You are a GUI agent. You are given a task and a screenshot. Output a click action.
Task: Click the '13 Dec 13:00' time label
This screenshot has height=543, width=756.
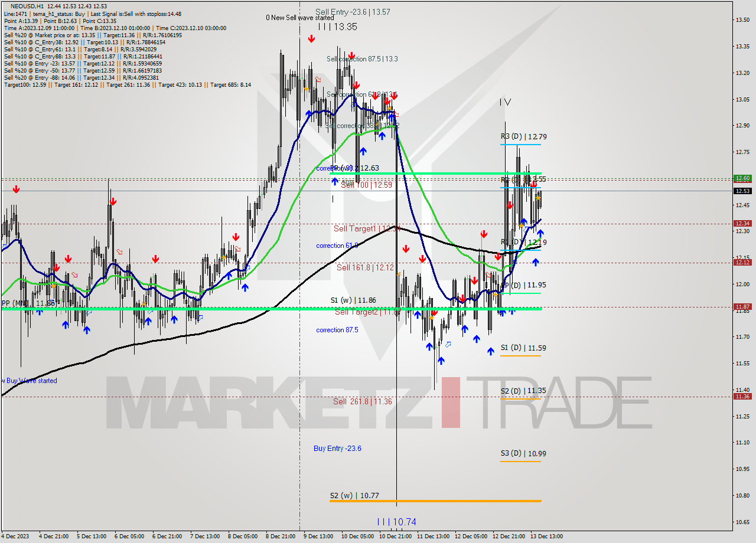[x=546, y=537]
